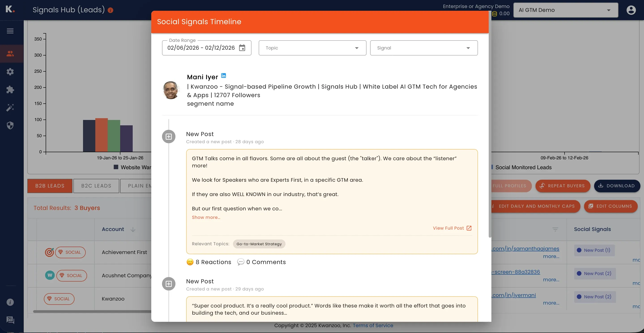
Task: Switch to the B2B LEADS tab
Action: click(50, 186)
